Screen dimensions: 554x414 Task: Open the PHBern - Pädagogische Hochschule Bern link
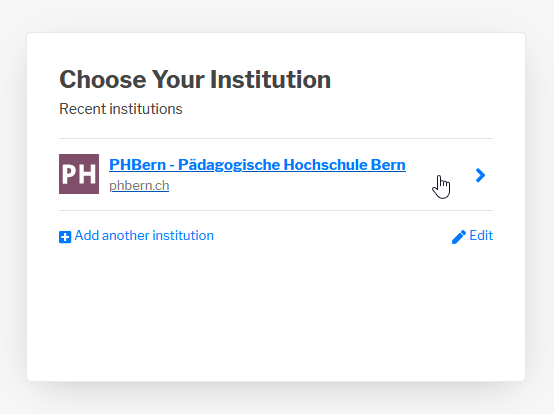point(257,165)
